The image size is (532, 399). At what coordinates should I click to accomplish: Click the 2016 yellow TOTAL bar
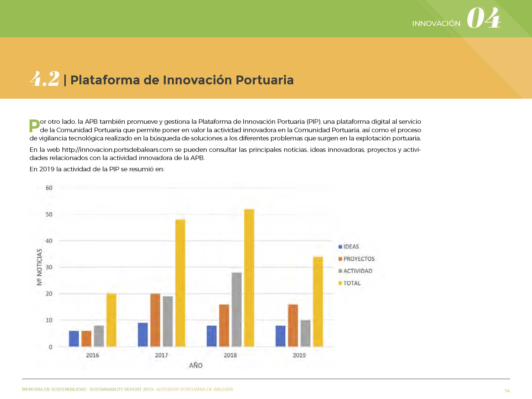[x=111, y=320]
